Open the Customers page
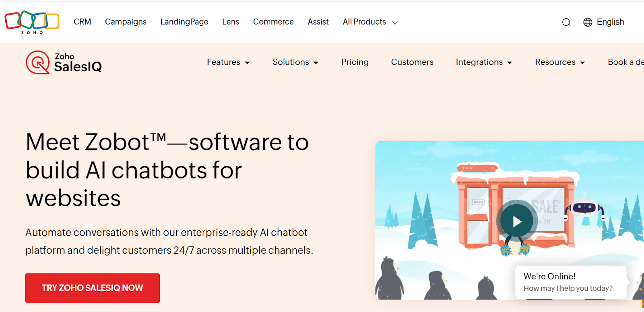Viewport: 644px width, 312px height. pyautogui.click(x=412, y=62)
